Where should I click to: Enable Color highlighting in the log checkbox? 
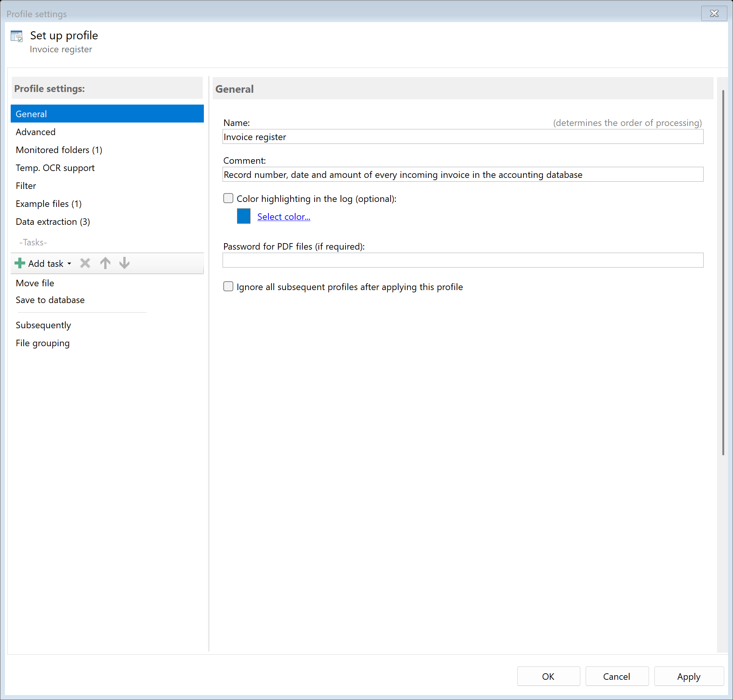[x=228, y=198]
